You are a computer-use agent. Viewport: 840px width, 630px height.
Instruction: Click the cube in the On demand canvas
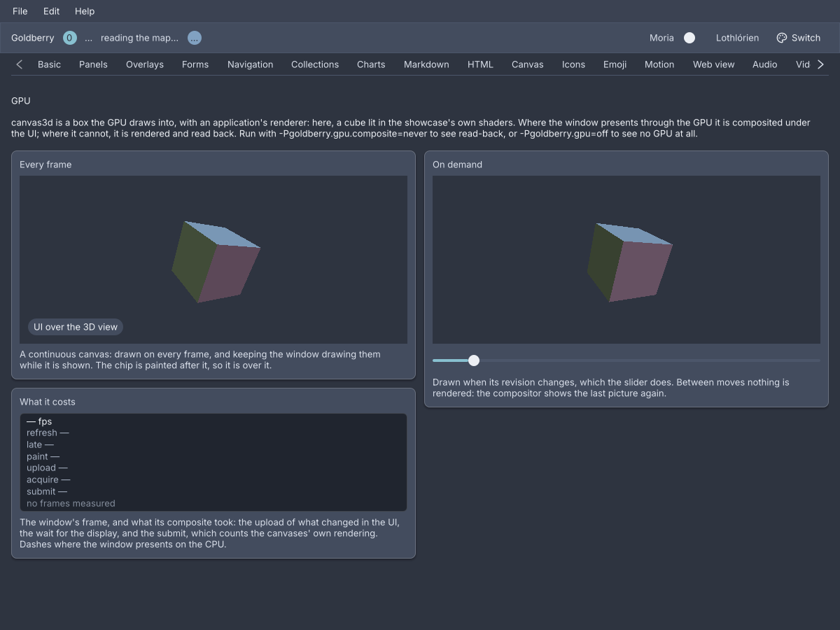[x=629, y=262]
